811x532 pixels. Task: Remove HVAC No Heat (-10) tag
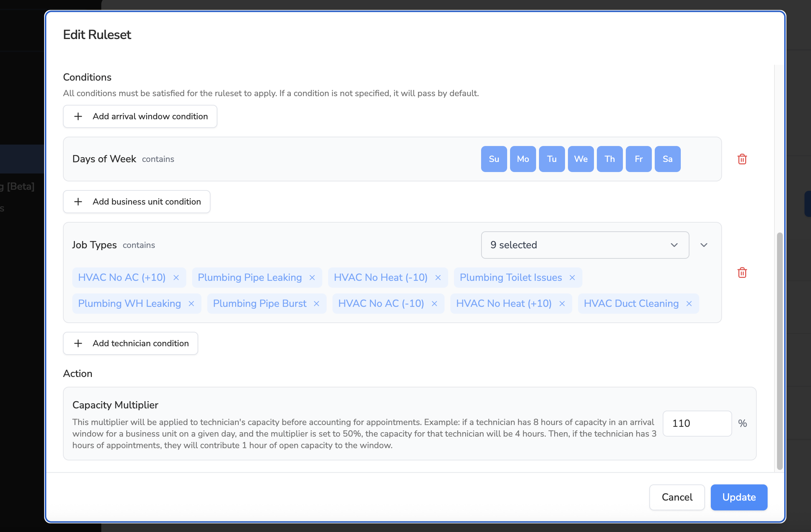coord(438,278)
